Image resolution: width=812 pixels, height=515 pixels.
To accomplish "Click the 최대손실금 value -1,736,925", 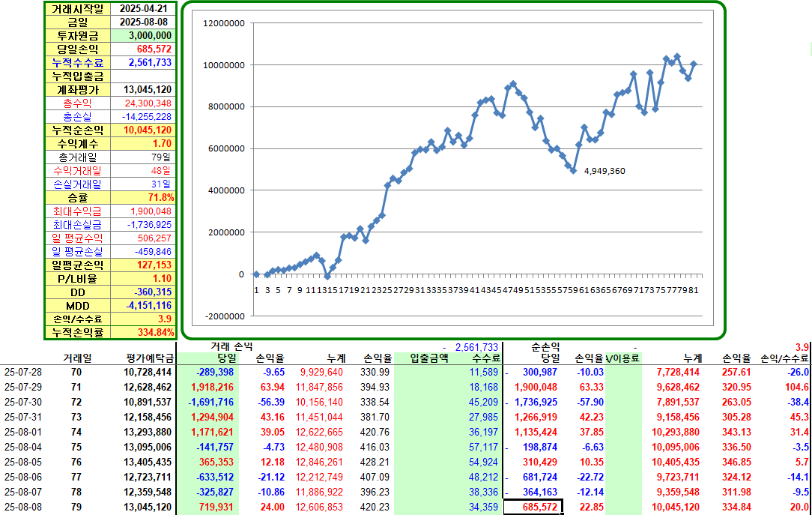I will [x=143, y=224].
